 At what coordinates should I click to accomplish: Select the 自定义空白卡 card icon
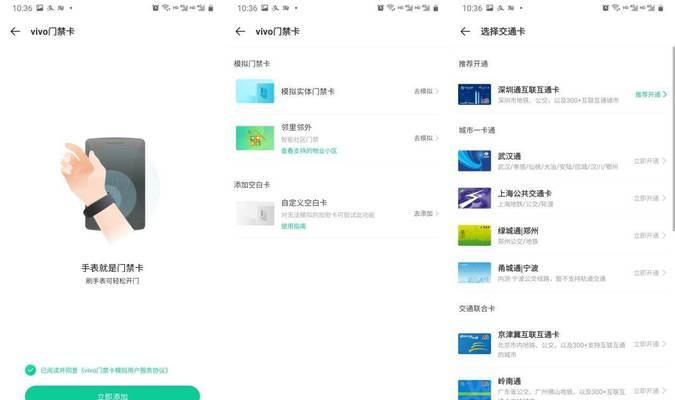pos(255,214)
